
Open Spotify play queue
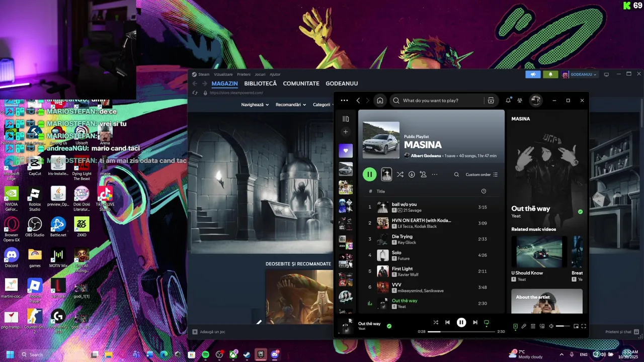533,326
